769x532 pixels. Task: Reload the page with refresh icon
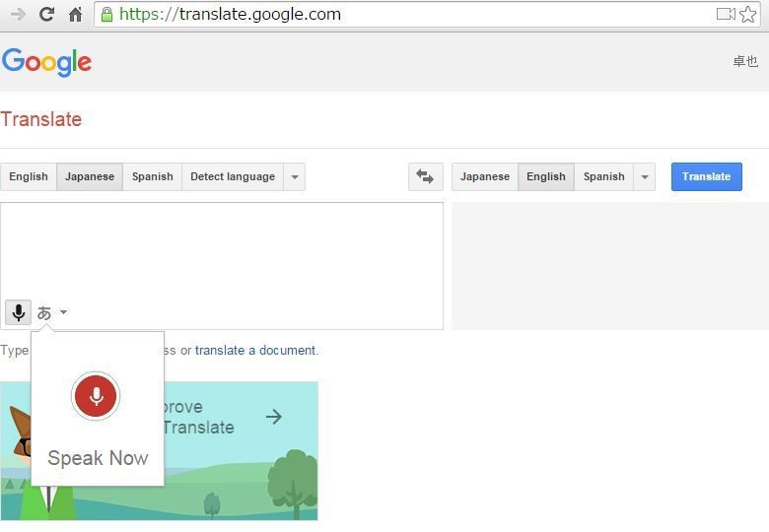click(x=46, y=14)
